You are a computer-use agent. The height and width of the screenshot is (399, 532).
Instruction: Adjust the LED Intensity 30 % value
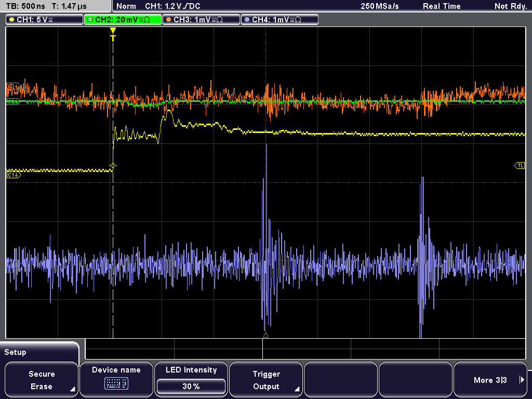191,386
